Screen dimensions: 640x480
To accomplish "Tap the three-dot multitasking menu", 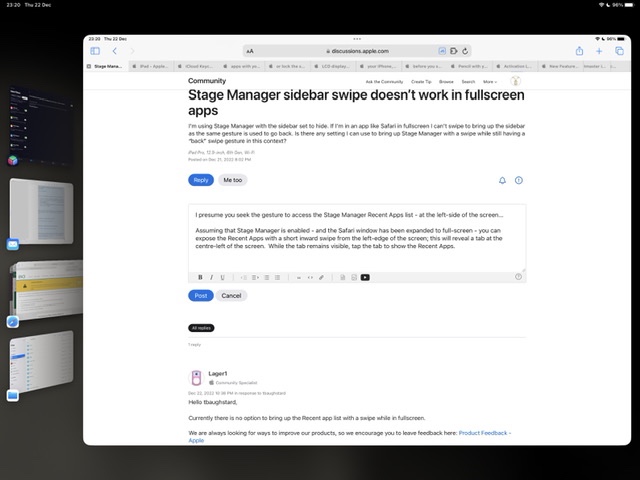I will click(x=357, y=39).
